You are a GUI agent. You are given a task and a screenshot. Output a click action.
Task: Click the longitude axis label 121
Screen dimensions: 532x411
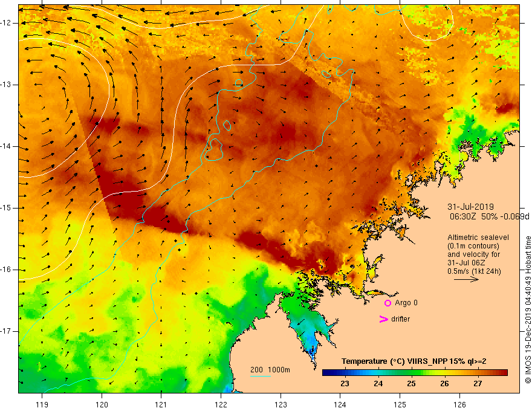[x=161, y=404]
